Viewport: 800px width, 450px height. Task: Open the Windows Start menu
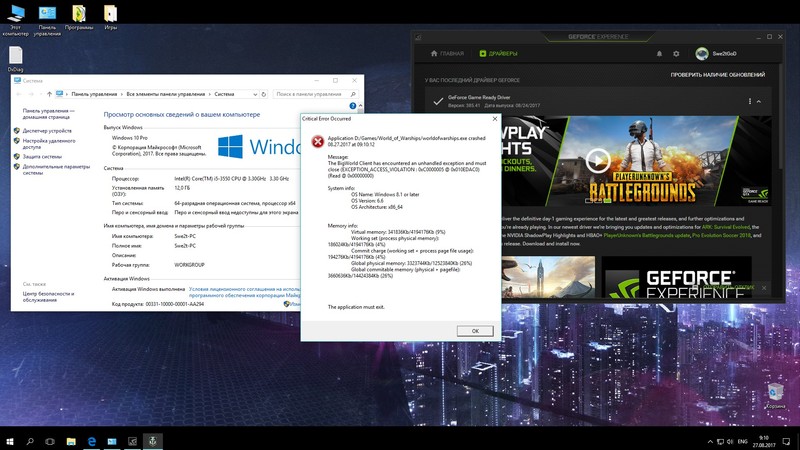(10, 439)
